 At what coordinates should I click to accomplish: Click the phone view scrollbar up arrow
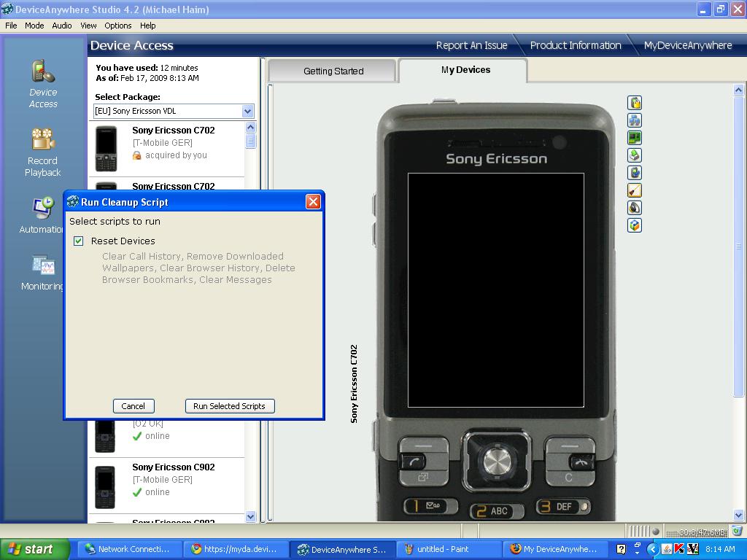(738, 90)
